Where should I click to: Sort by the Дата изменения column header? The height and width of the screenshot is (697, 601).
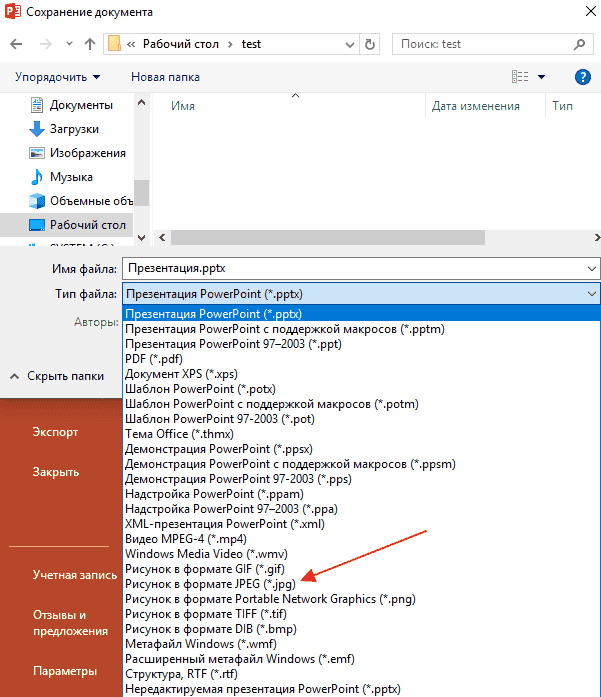click(x=475, y=106)
